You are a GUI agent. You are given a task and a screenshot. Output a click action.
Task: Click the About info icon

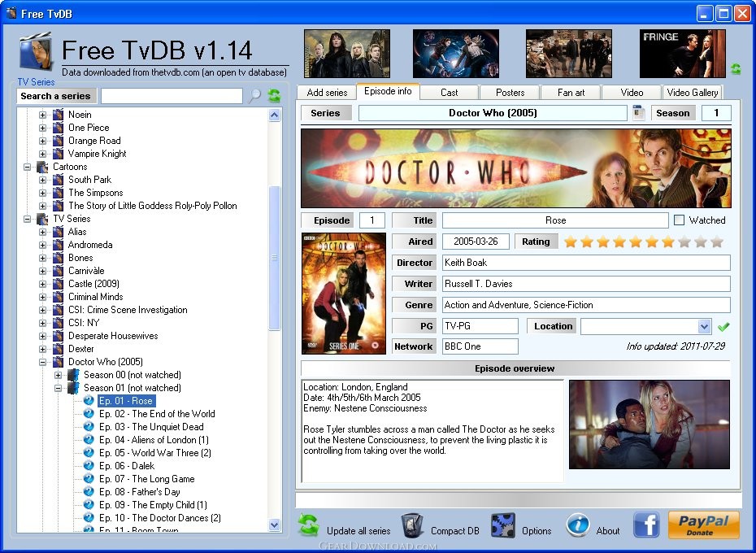578,525
